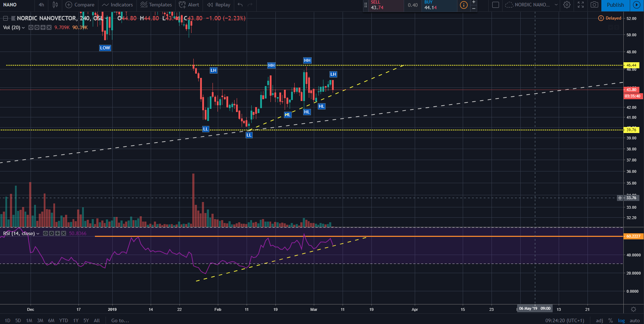Click the 06 May '19 09:00 date marker
This screenshot has height=324, width=644.
pos(535,308)
